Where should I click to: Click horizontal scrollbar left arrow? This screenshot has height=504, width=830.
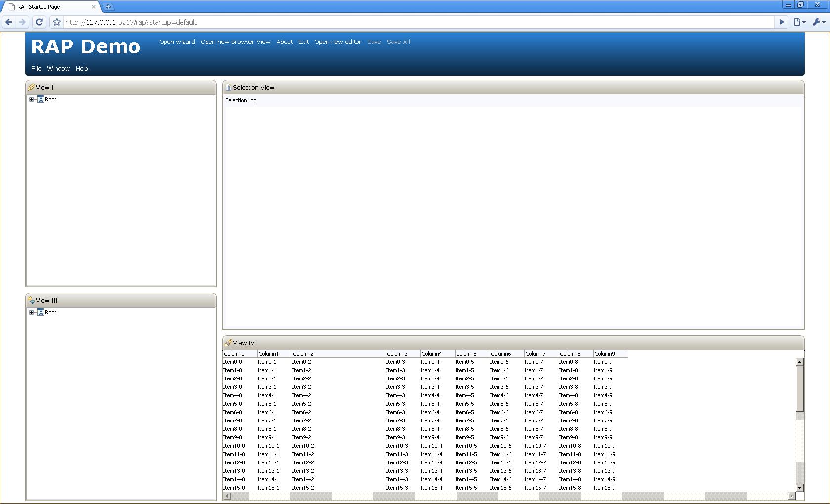pyautogui.click(x=227, y=496)
